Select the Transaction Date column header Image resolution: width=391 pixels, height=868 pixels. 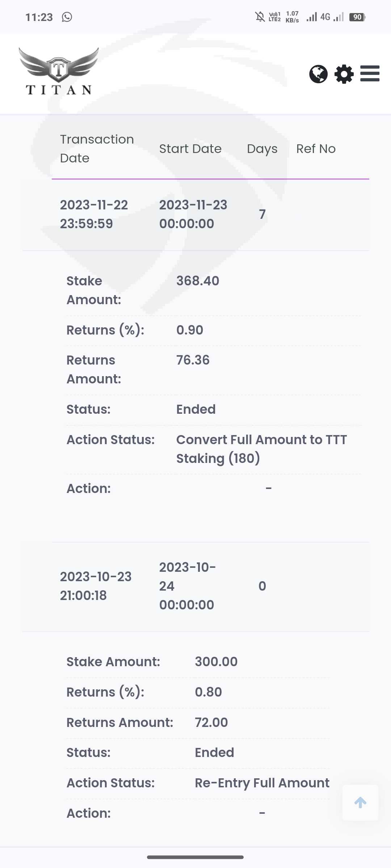pyautogui.click(x=97, y=149)
